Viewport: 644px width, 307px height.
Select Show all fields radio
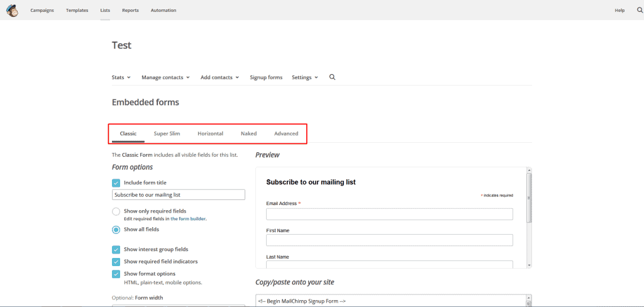[x=116, y=230]
